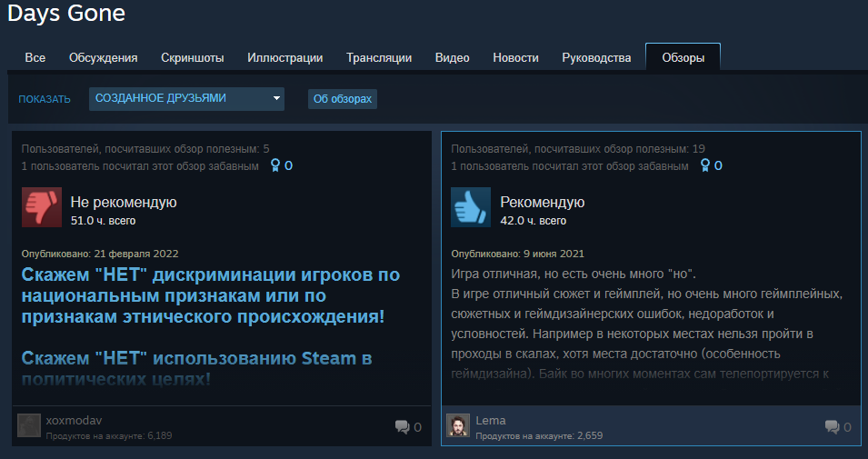Select the "Обзоры" tab
The width and height of the screenshot is (868, 459).
(x=683, y=57)
